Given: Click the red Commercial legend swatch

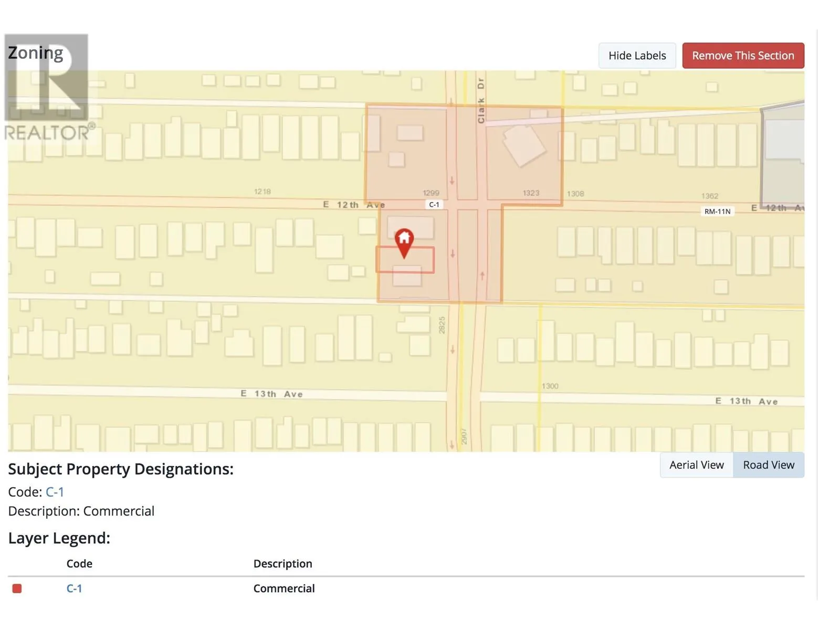Looking at the screenshot, I should (x=17, y=589).
